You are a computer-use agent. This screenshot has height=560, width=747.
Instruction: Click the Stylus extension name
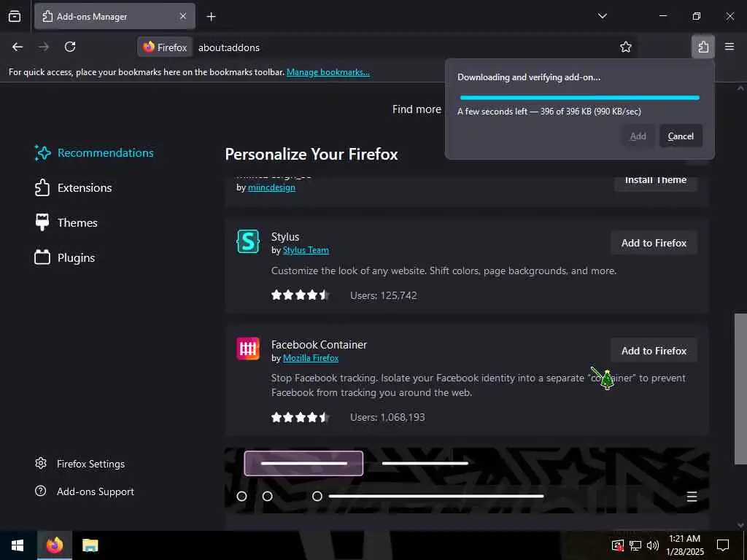pos(285,237)
